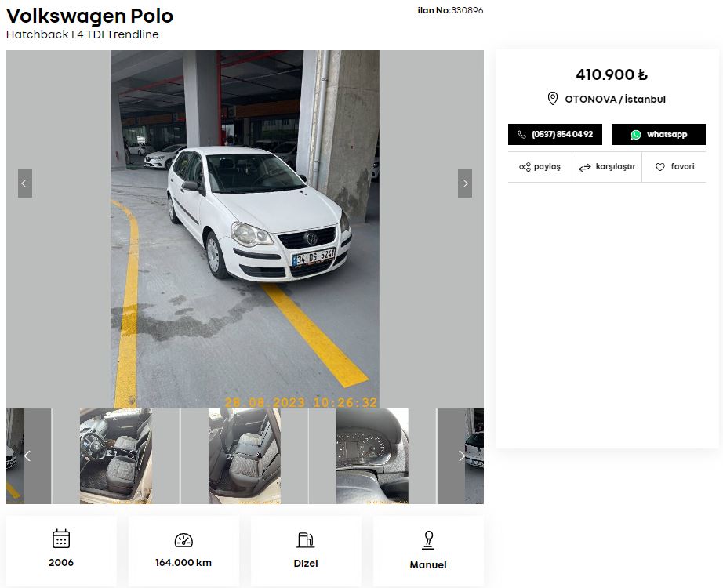723x588 pixels.
Task: Open the main white Polo photo
Action: tap(245, 229)
